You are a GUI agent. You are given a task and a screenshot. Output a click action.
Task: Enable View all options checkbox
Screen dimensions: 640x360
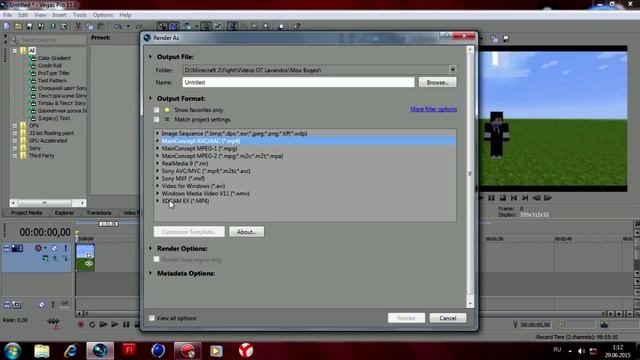tap(151, 318)
